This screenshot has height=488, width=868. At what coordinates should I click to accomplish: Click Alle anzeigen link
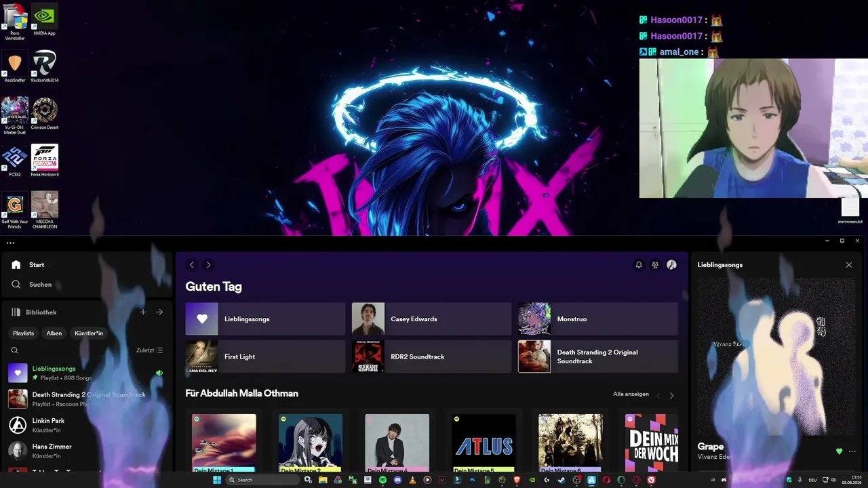tap(631, 394)
